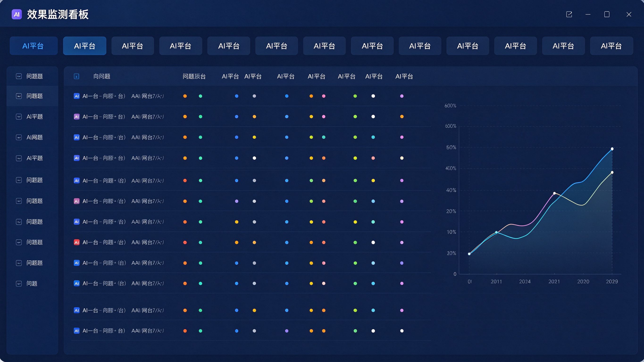The width and height of the screenshot is (644, 362).
Task: Sort by the 问题赈台 column header
Action: point(194,76)
